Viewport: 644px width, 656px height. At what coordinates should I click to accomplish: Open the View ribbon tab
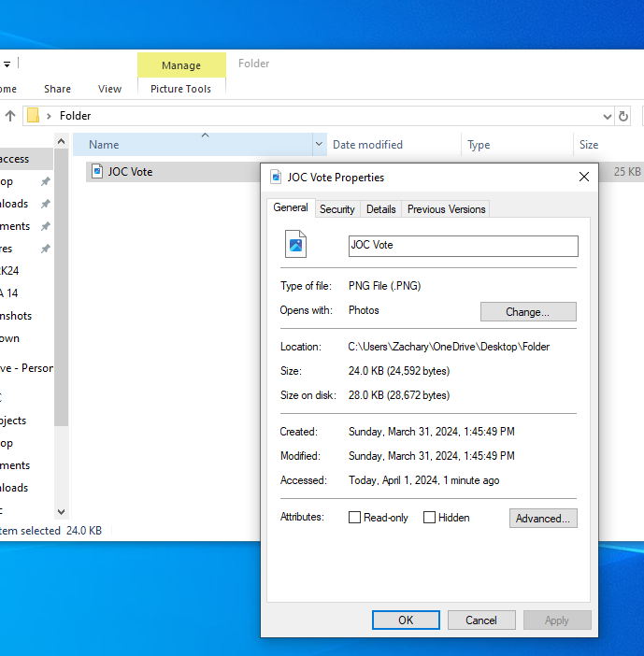pyautogui.click(x=109, y=89)
